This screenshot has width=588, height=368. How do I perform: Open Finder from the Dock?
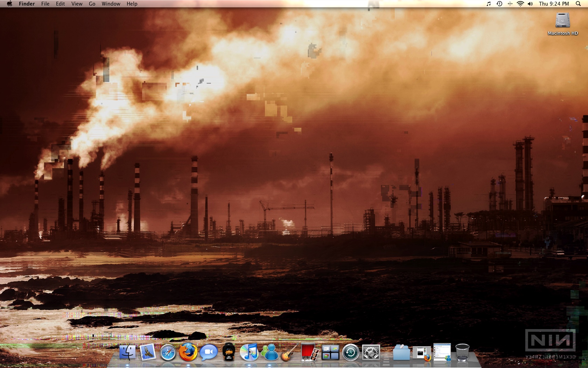[x=127, y=352]
